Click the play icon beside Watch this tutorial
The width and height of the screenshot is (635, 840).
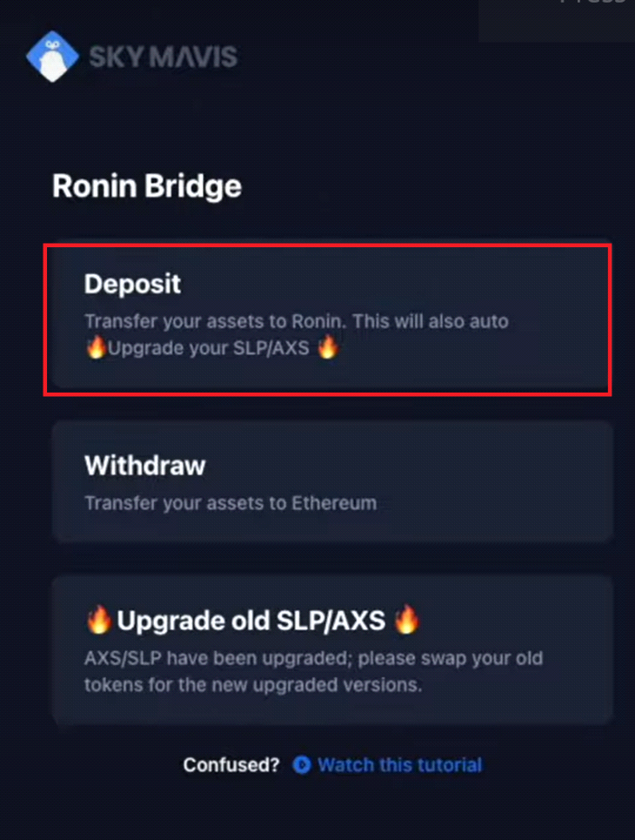[302, 764]
